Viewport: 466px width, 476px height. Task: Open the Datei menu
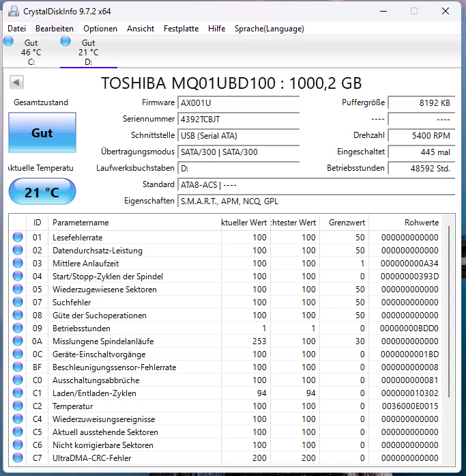[x=16, y=29]
